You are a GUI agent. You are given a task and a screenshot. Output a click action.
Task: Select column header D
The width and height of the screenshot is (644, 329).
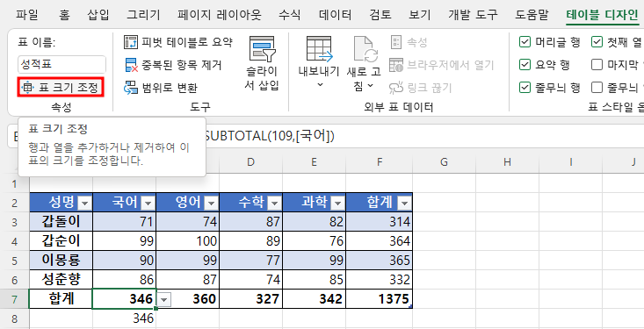point(250,162)
